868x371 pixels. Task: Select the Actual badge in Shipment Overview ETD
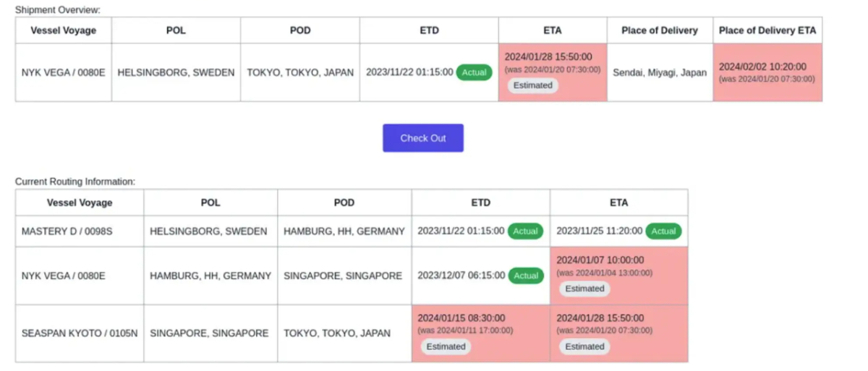[474, 72]
